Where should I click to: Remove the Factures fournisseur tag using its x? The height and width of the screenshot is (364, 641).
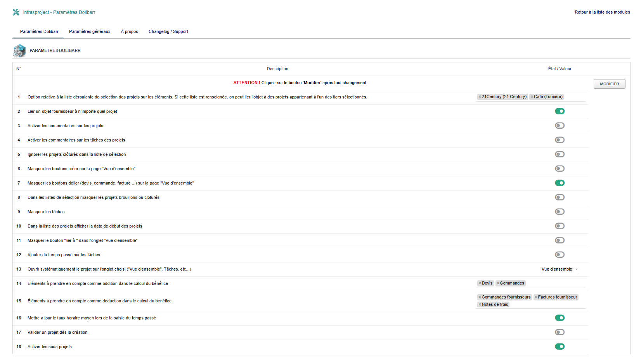[x=536, y=297]
